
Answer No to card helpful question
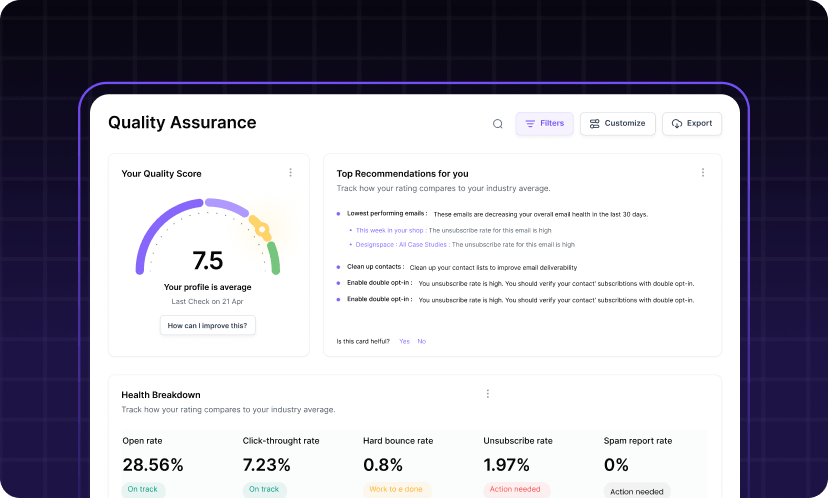coord(421,341)
